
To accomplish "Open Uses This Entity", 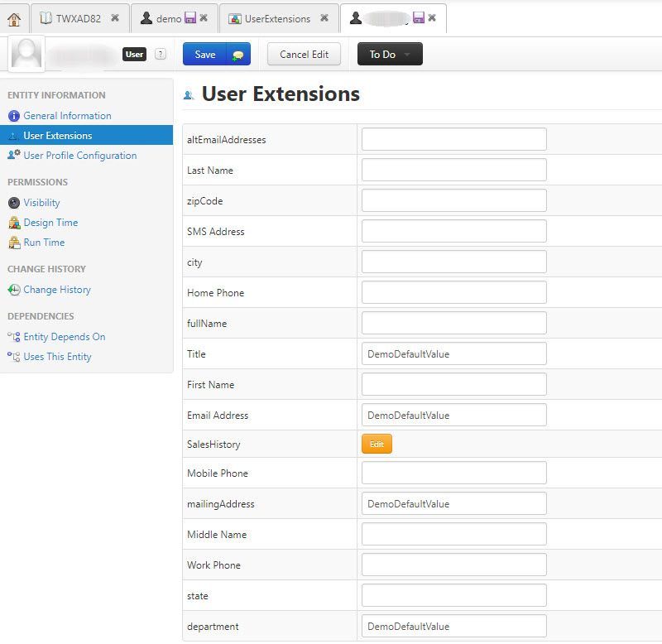I will (x=57, y=357).
